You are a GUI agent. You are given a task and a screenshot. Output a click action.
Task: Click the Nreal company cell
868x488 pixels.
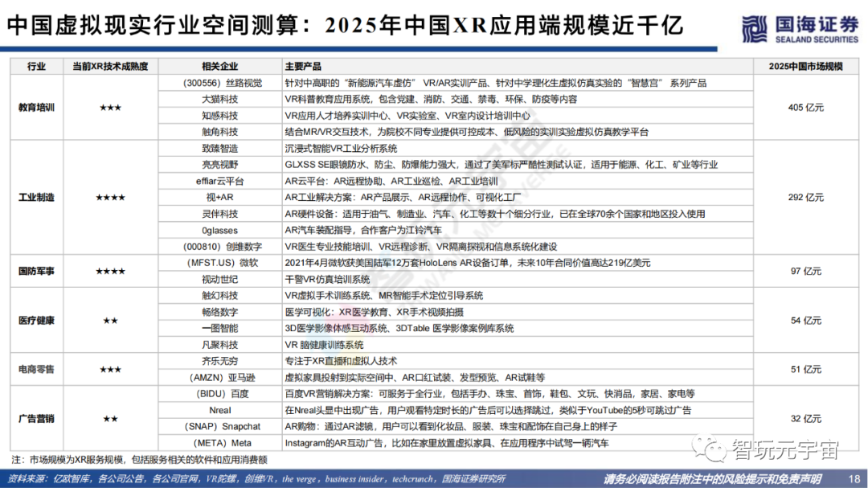[219, 411]
